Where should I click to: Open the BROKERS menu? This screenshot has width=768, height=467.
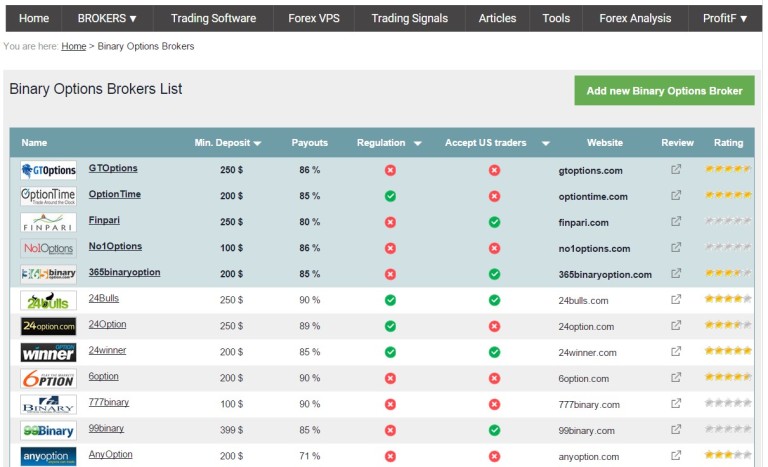pyautogui.click(x=107, y=19)
